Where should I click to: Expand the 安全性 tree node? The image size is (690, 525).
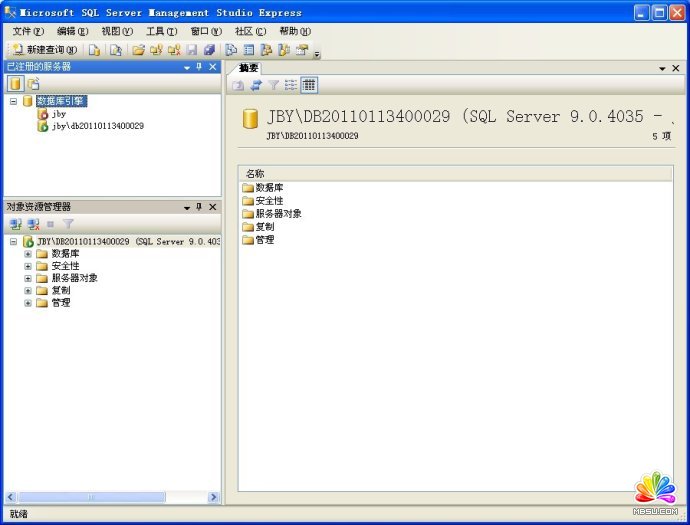pyautogui.click(x=28, y=266)
